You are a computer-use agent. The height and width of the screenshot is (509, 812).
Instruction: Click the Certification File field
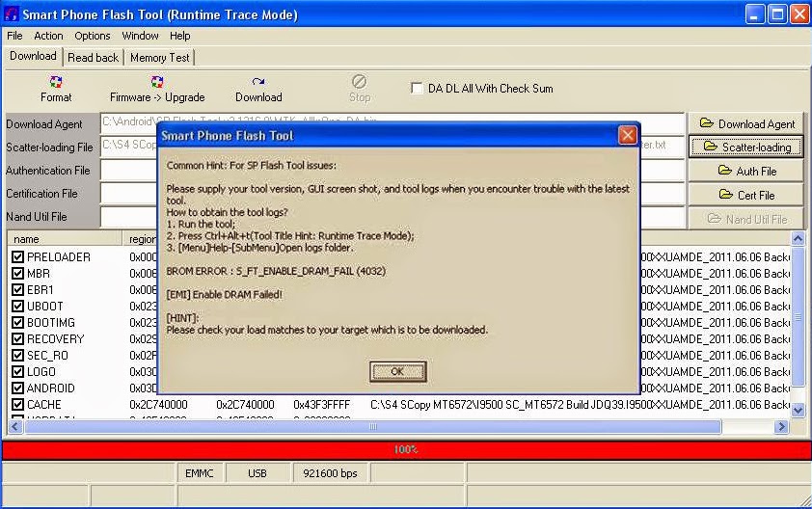click(x=392, y=194)
